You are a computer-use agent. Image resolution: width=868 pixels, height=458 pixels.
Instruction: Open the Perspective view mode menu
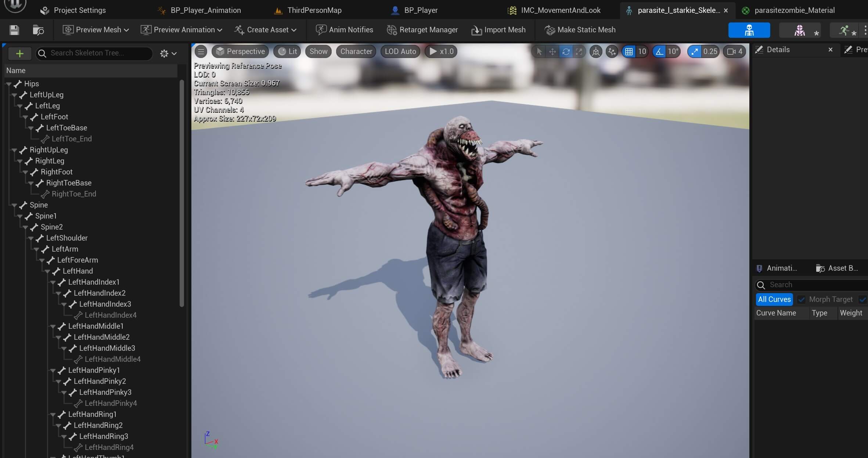click(x=240, y=51)
